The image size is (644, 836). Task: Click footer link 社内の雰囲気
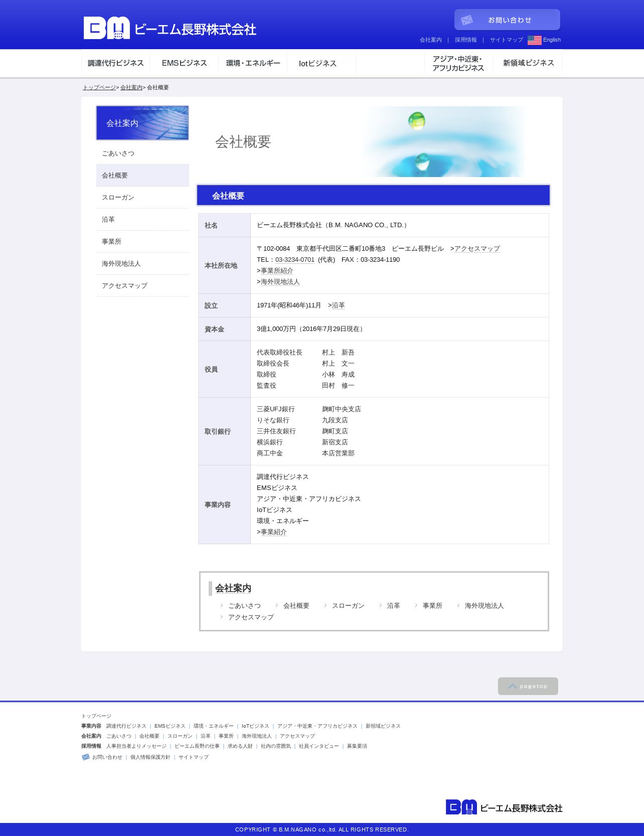[276, 746]
